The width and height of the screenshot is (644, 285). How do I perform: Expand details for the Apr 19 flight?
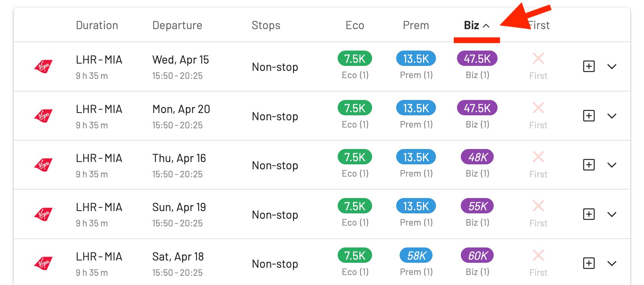[612, 214]
